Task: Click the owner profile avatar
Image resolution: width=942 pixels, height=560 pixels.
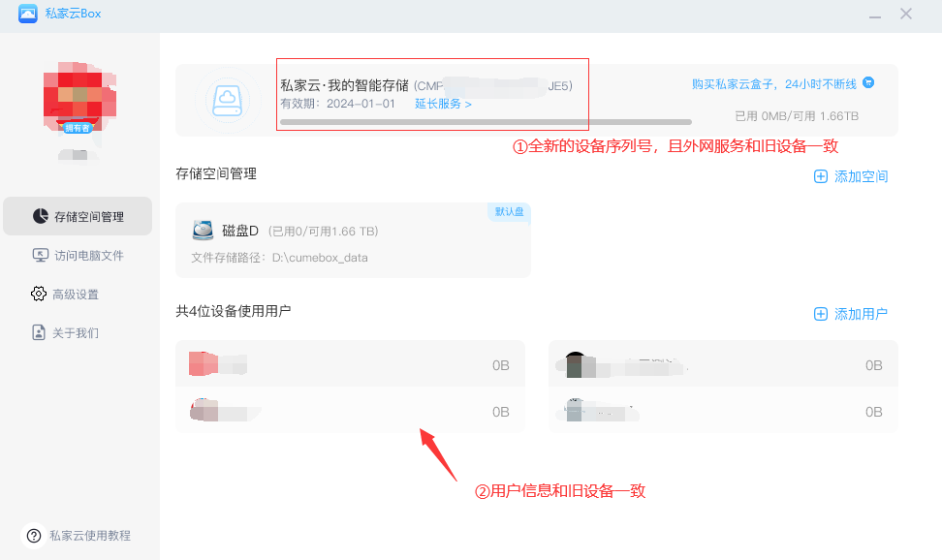Action: click(x=79, y=96)
